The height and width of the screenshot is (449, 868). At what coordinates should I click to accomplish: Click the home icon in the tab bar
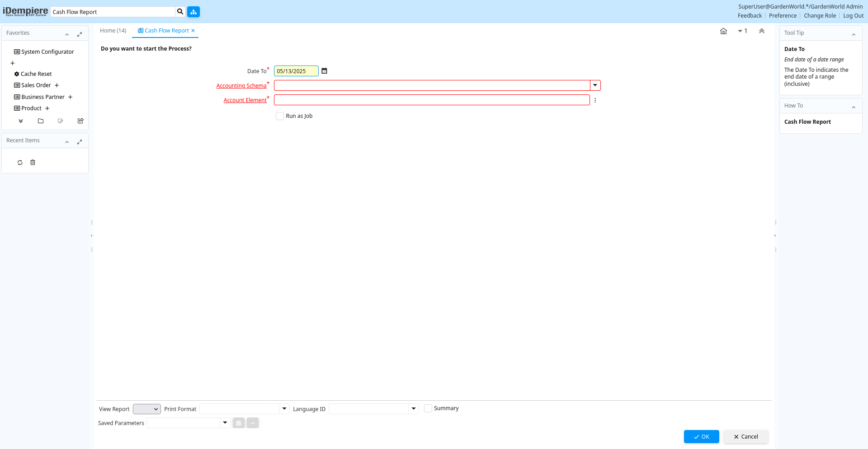[723, 31]
